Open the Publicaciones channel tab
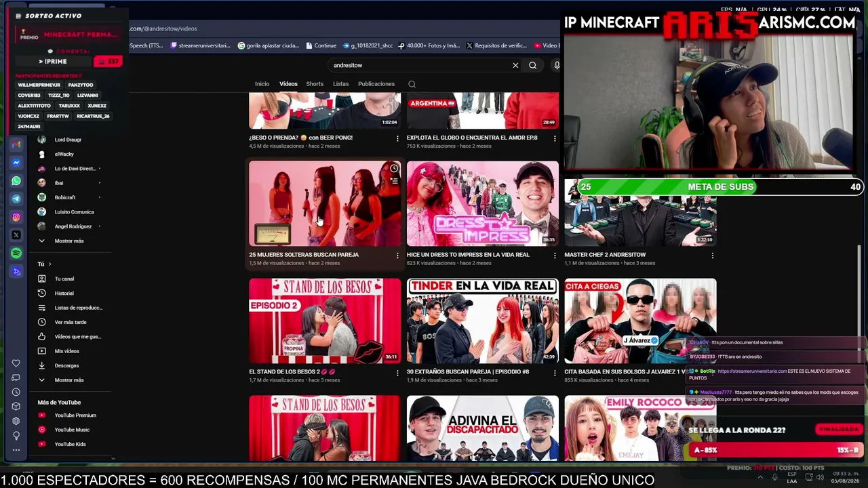Screen dimensions: 868x488 pyautogui.click(x=376, y=84)
